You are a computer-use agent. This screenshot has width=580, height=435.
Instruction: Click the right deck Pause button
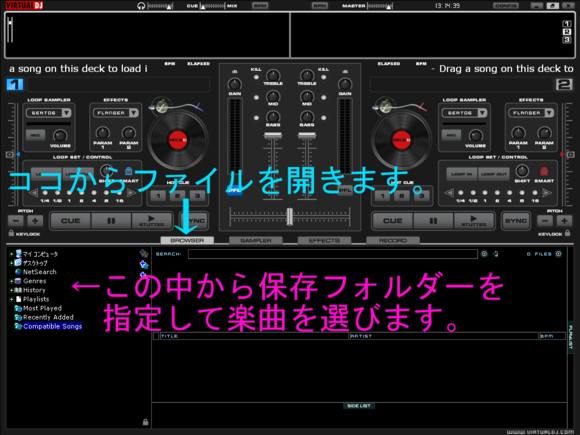click(x=433, y=221)
